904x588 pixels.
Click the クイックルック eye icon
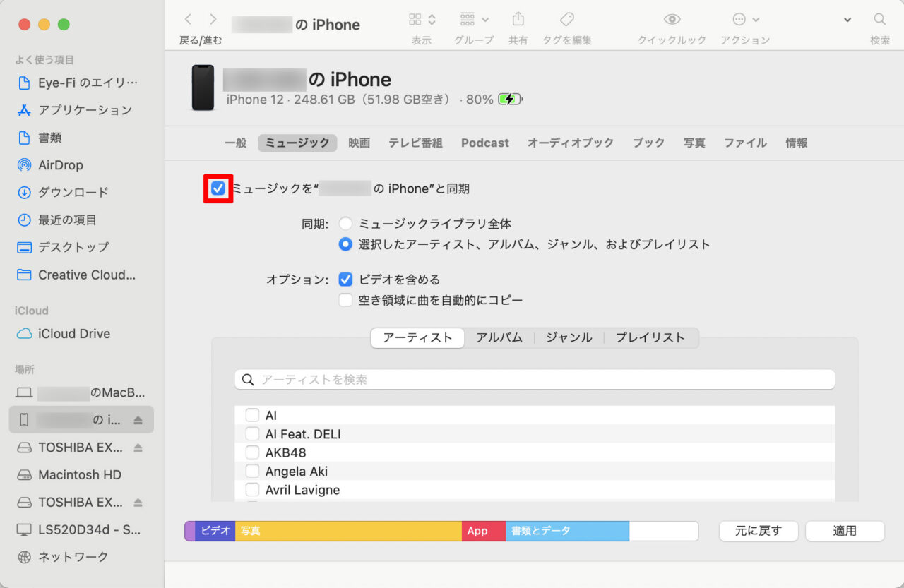coord(672,20)
